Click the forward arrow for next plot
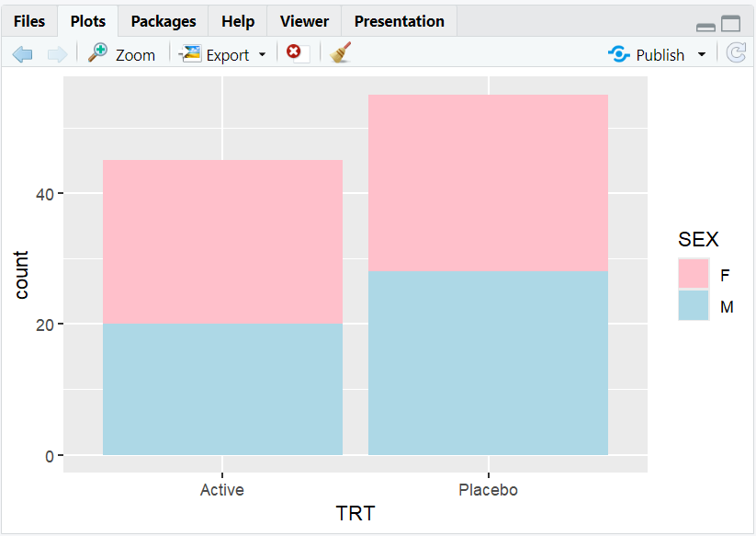Screen dimensions: 756x536 tap(55, 53)
